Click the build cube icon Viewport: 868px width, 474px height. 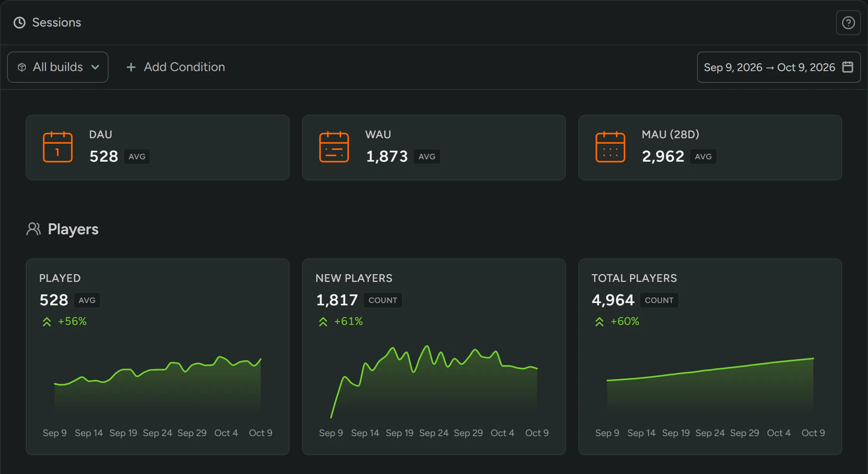(x=22, y=67)
